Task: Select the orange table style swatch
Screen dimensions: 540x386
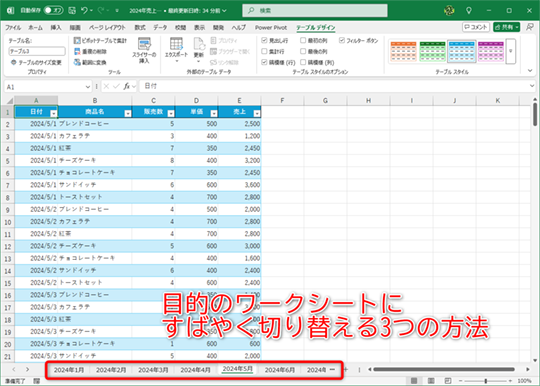Action: click(404, 51)
